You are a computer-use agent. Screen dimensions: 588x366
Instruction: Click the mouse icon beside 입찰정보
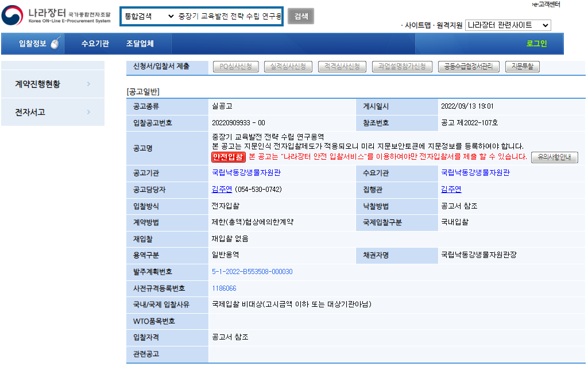click(55, 44)
